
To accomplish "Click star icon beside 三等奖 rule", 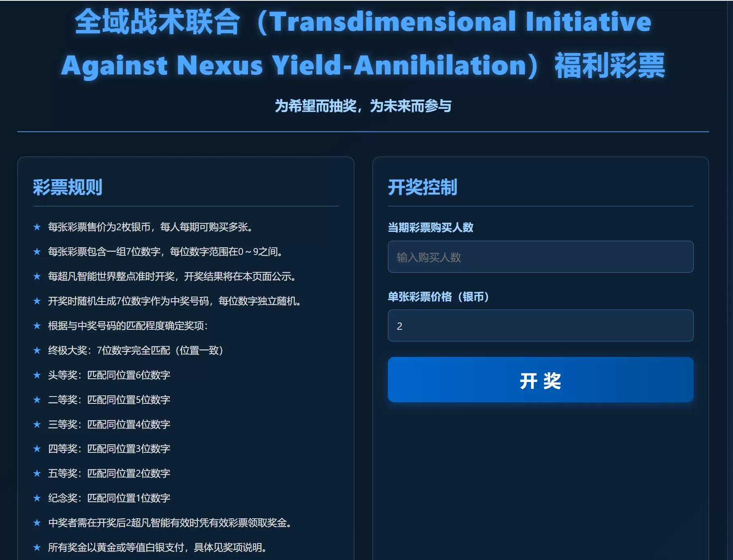I will click(37, 424).
